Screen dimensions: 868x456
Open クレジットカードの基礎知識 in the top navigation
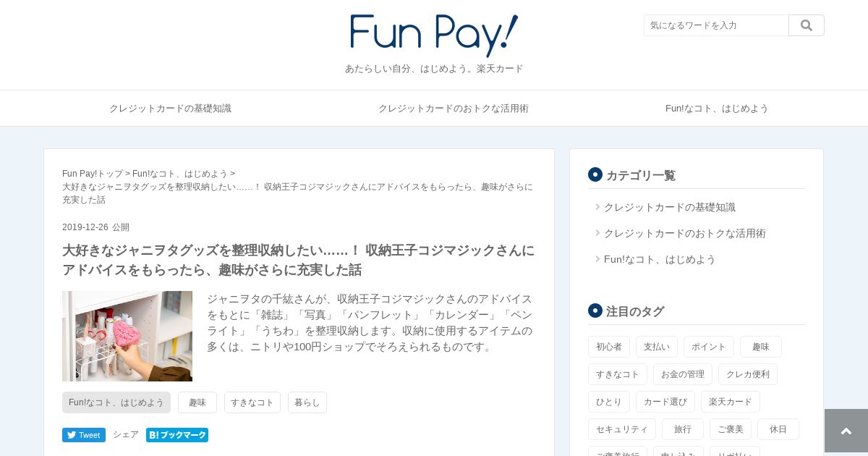(x=170, y=109)
